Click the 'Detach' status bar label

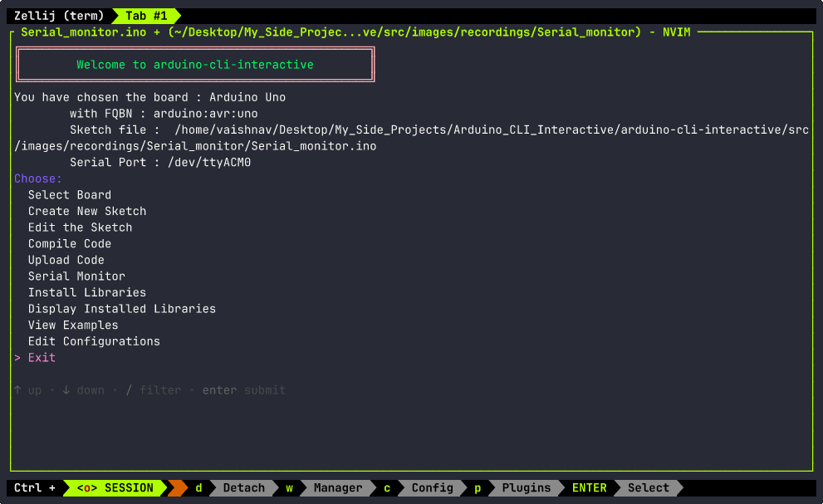click(244, 487)
